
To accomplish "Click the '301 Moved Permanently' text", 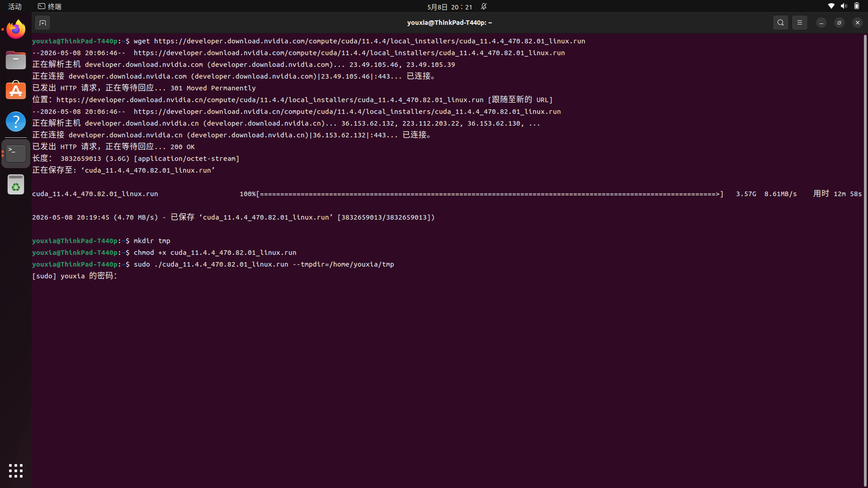I will tap(213, 88).
